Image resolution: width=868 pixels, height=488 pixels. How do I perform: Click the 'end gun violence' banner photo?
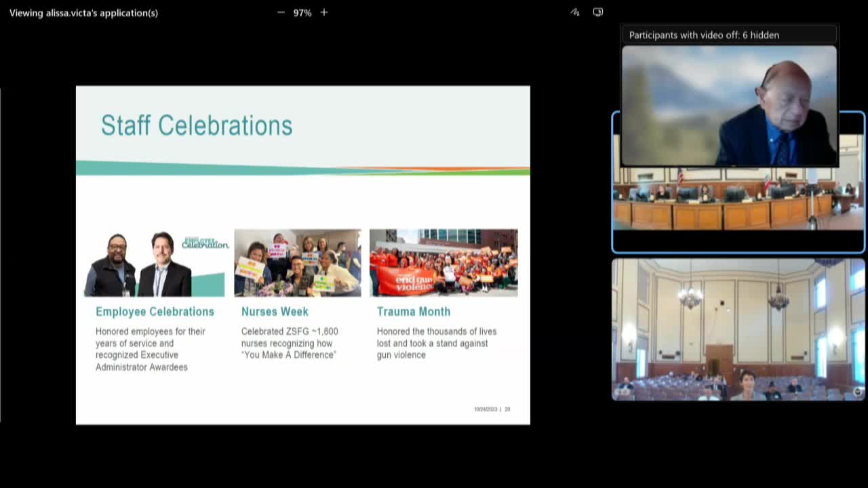443,263
